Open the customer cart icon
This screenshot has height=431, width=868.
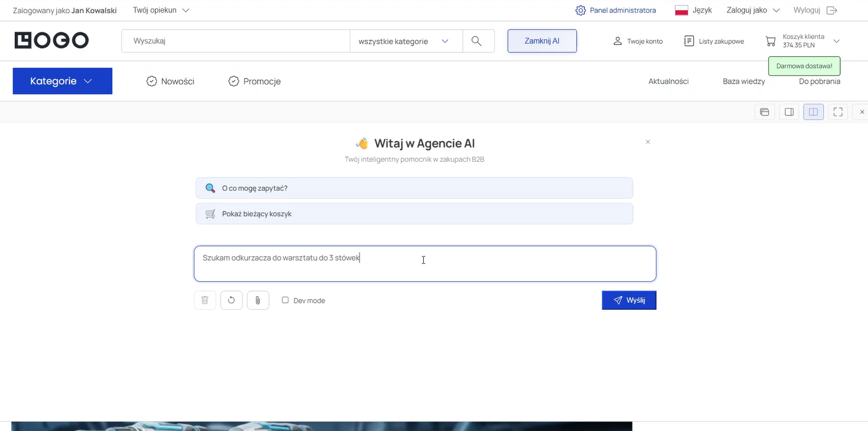771,40
